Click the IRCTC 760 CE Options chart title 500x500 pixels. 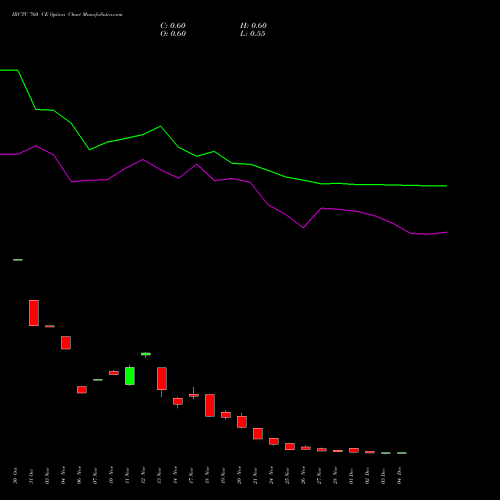coord(67,15)
